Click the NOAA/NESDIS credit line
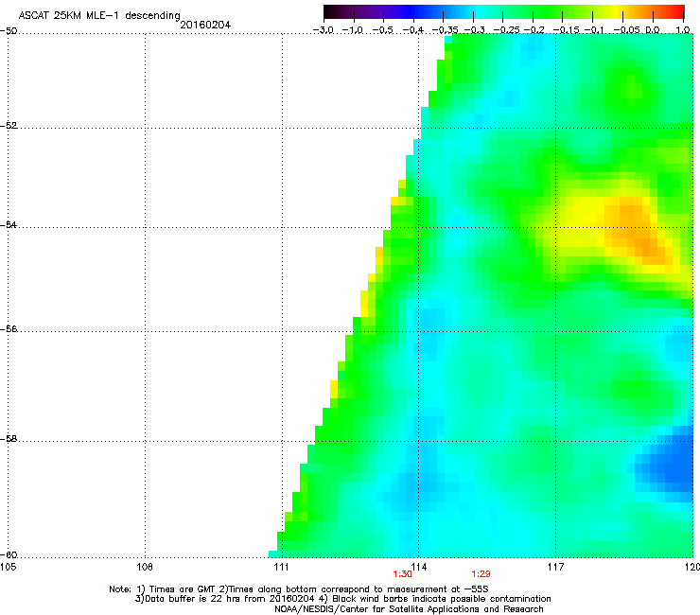 point(409,608)
